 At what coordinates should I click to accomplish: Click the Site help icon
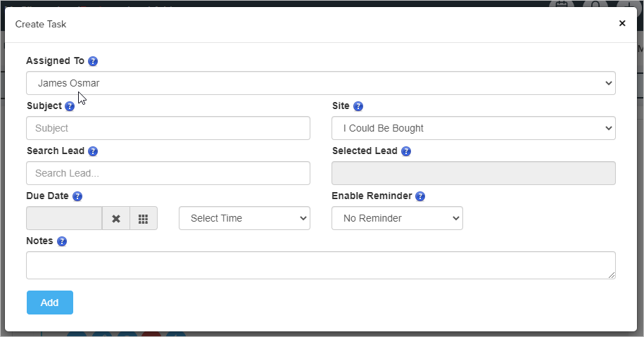coord(358,106)
